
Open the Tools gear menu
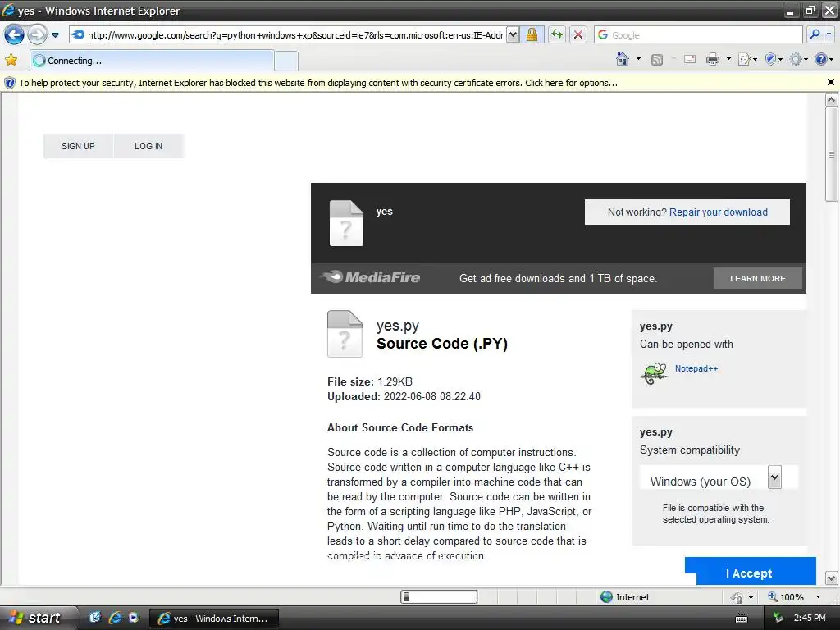pyautogui.click(x=798, y=59)
